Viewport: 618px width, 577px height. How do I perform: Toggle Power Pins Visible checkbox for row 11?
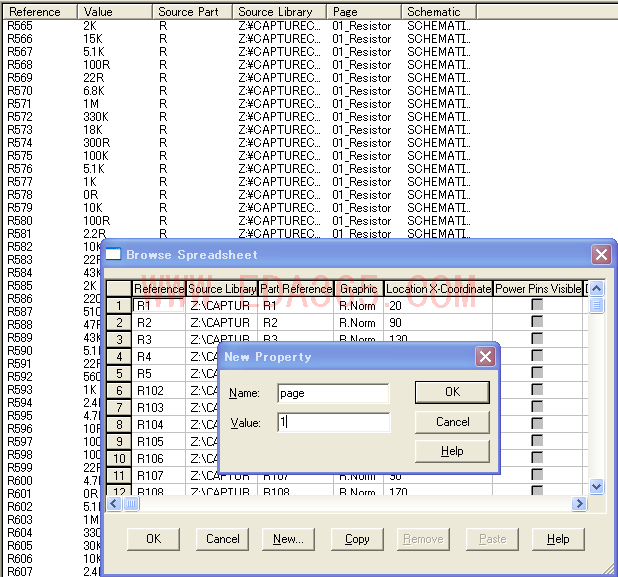pyautogui.click(x=537, y=474)
